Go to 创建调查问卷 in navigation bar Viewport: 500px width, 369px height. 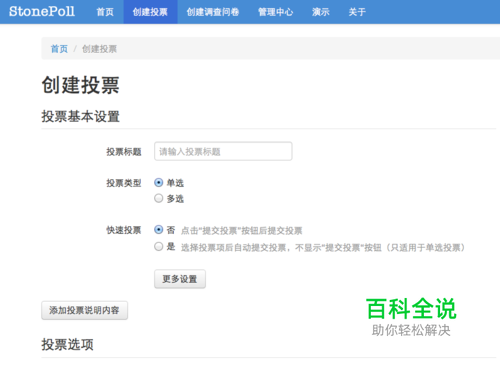[213, 12]
